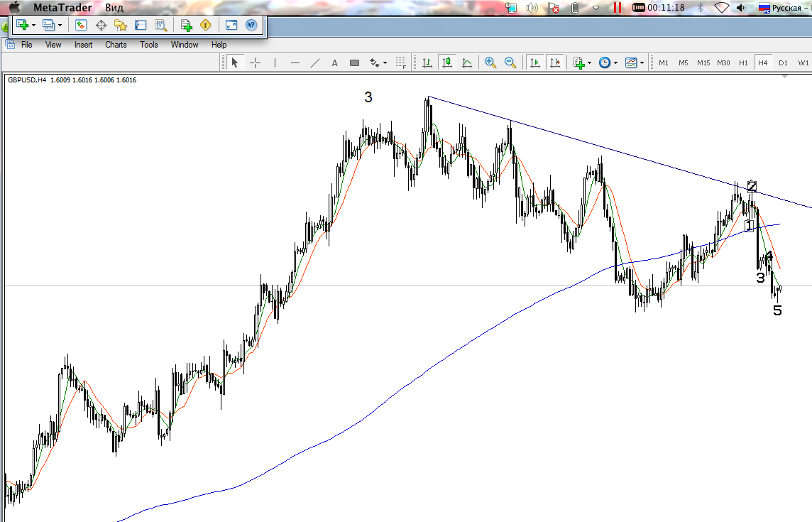The height and width of the screenshot is (522, 812).
Task: Switch chart to line chart mode
Action: (467, 62)
